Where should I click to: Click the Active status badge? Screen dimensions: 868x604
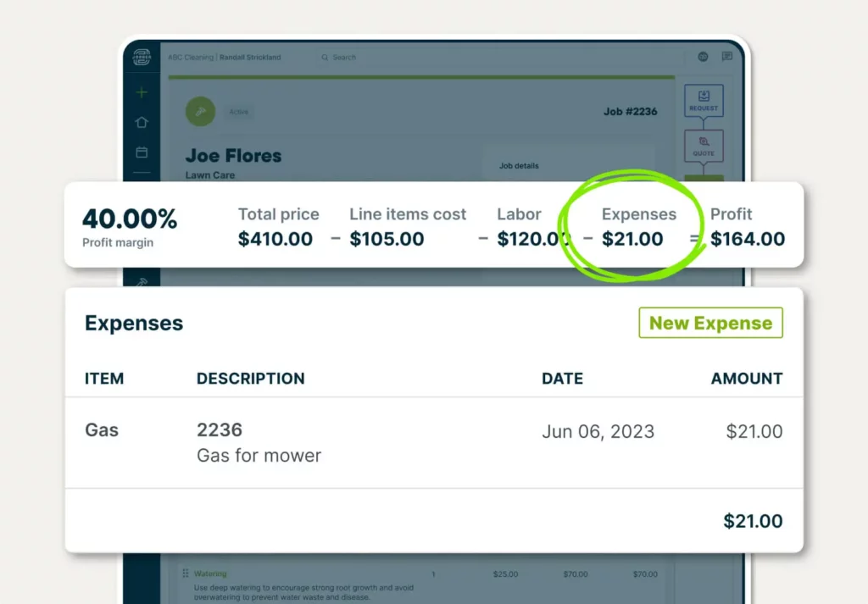pyautogui.click(x=237, y=112)
